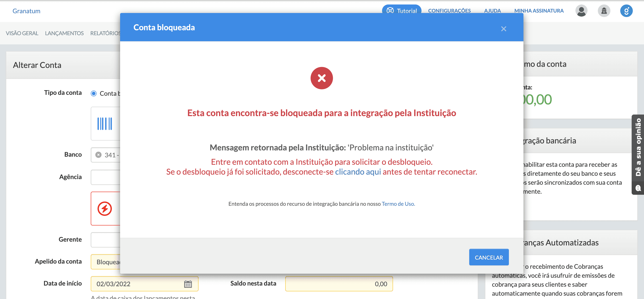The height and width of the screenshot is (299, 644).
Task: Click the feedback speech bubble icon
Action: (638, 188)
